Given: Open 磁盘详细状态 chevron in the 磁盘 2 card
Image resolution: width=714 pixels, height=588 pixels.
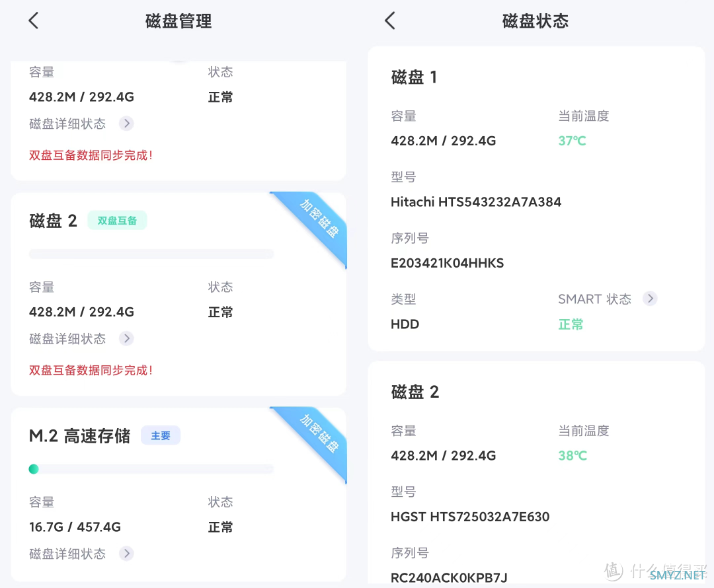Looking at the screenshot, I should tap(126, 338).
